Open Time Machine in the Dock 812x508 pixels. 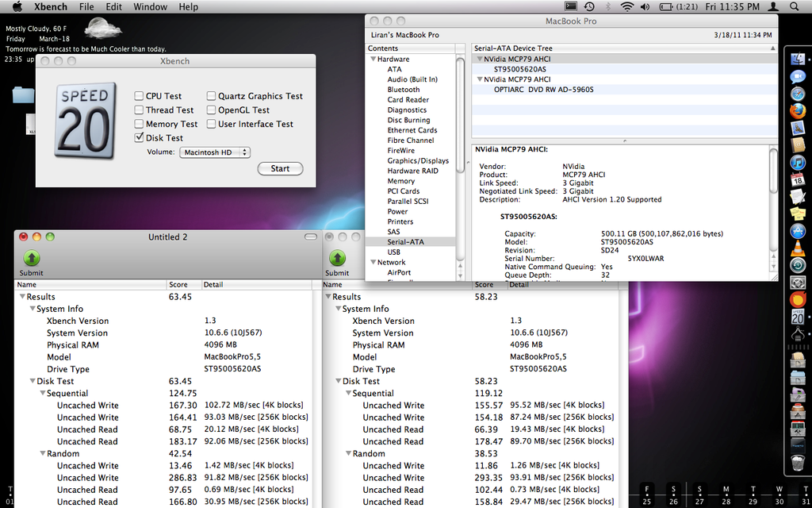pos(798,265)
